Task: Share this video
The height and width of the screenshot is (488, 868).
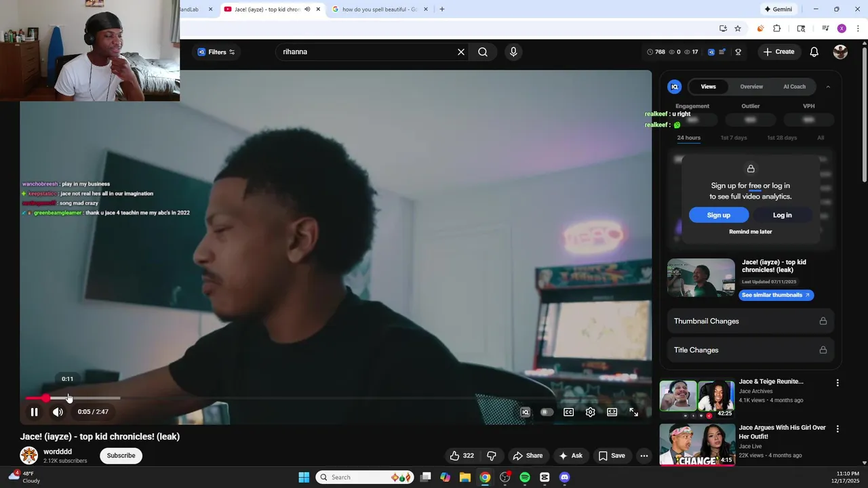Action: [x=528, y=455]
